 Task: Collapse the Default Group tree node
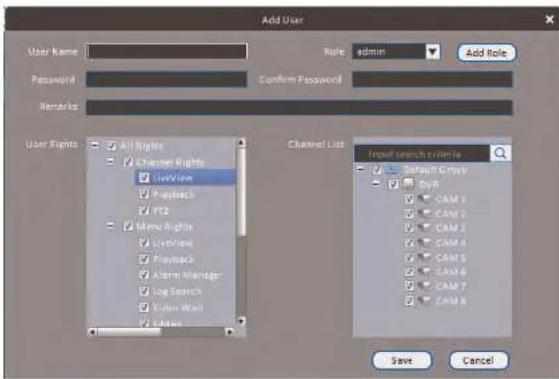(x=360, y=169)
